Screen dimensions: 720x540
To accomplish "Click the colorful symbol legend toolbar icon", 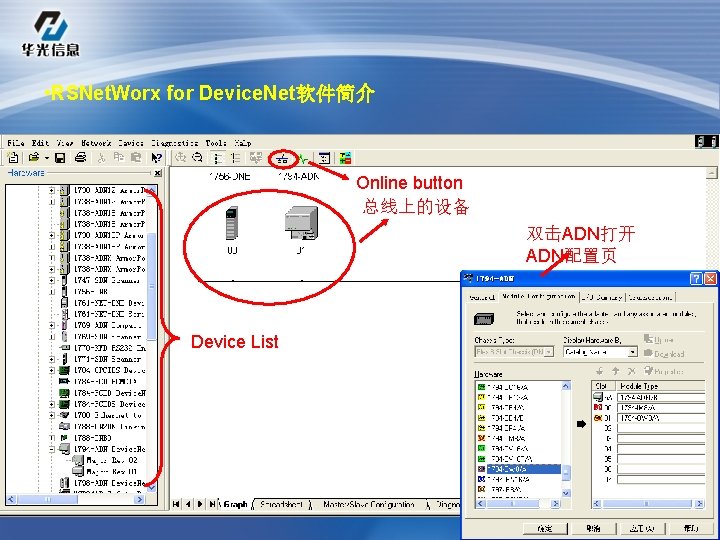I will point(345,158).
